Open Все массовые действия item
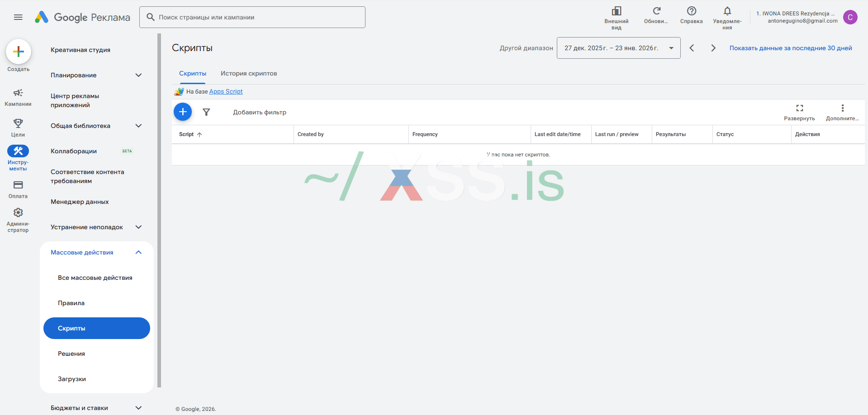The height and width of the screenshot is (415, 868). 95,278
